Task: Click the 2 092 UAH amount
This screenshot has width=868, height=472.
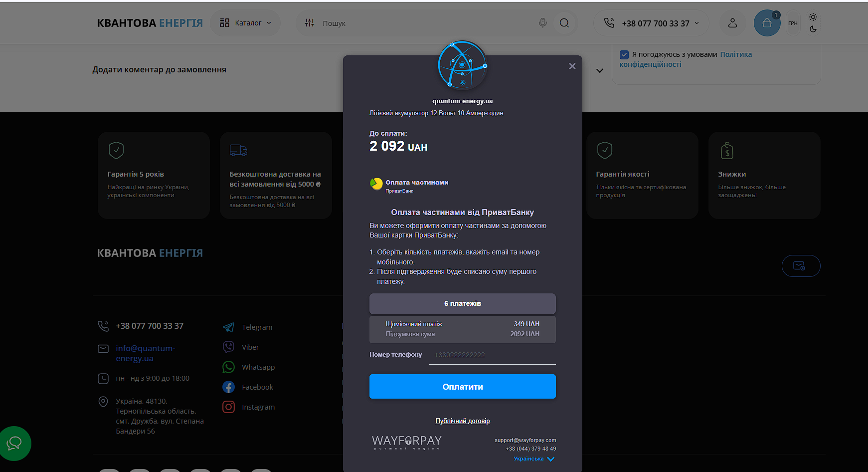Action: (x=398, y=146)
